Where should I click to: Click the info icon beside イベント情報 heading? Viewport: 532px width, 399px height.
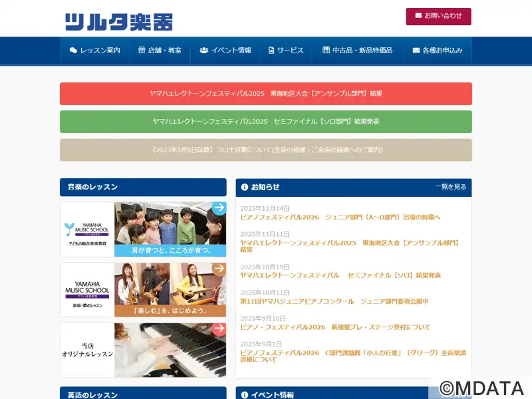(244, 395)
